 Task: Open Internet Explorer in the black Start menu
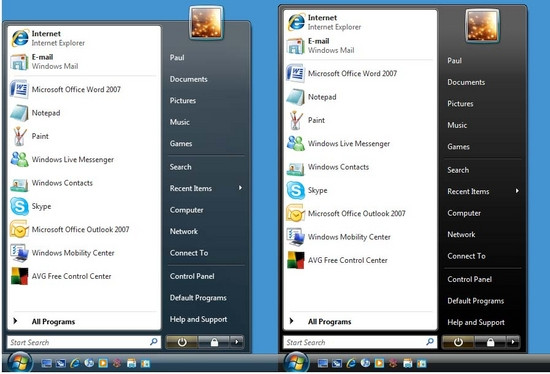point(360,22)
